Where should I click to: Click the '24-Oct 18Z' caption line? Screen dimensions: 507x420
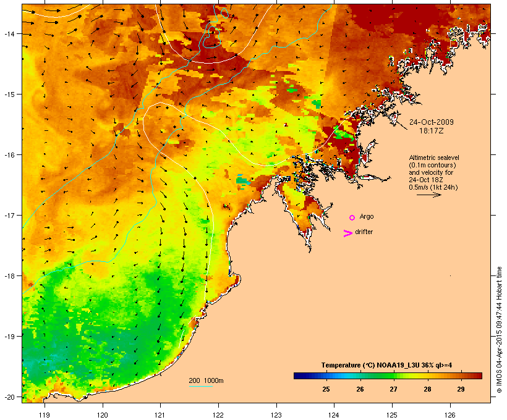[426, 180]
